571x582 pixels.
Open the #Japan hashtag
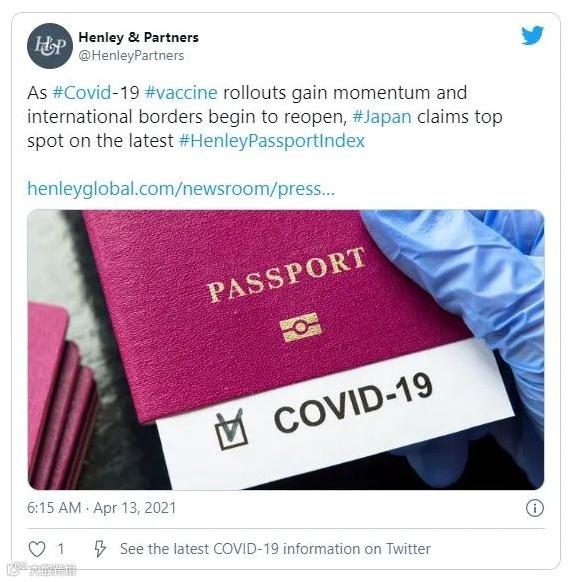point(382,117)
